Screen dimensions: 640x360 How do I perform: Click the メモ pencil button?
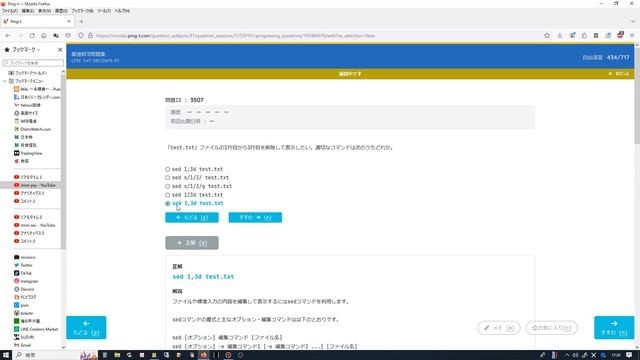pos(499,328)
